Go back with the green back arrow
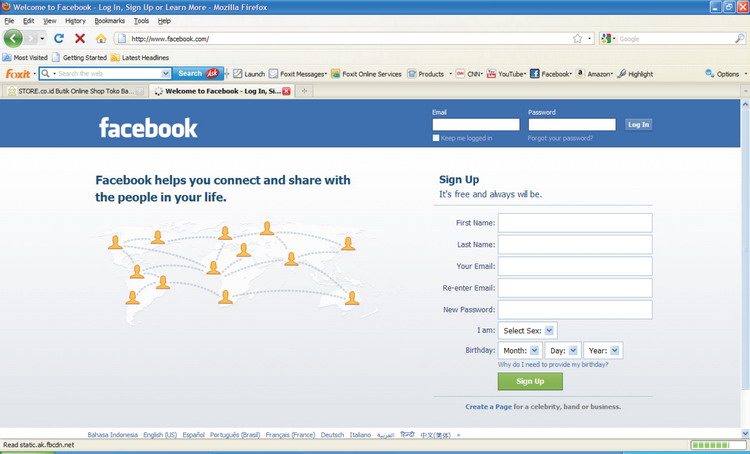The image size is (750, 454). 13,38
